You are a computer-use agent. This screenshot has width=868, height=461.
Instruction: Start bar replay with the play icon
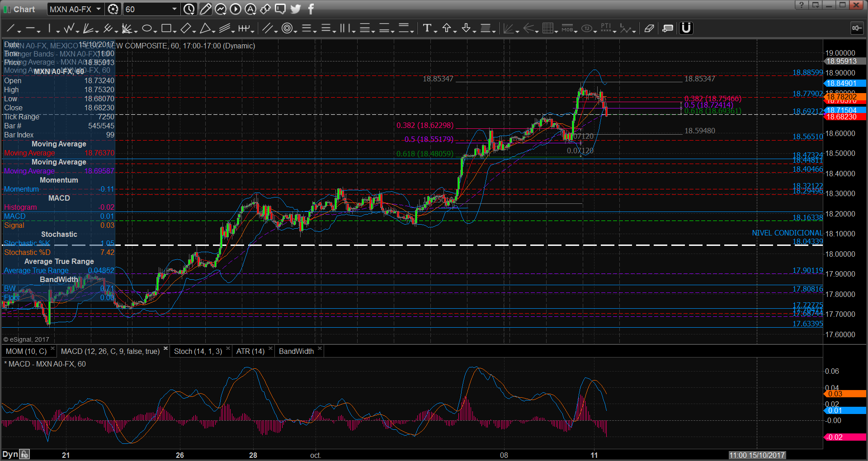tap(236, 9)
